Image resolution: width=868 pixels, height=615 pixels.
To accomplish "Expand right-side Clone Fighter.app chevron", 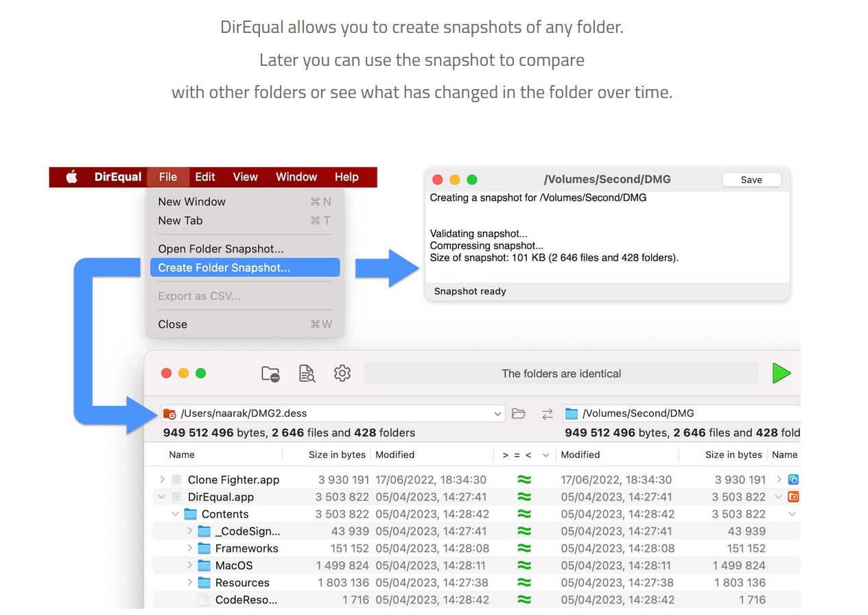I will tap(779, 480).
